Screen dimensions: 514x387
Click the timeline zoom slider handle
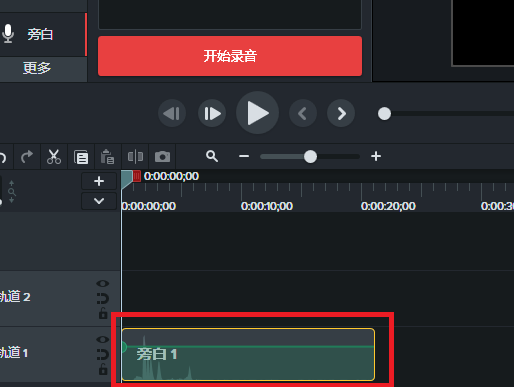pos(310,156)
